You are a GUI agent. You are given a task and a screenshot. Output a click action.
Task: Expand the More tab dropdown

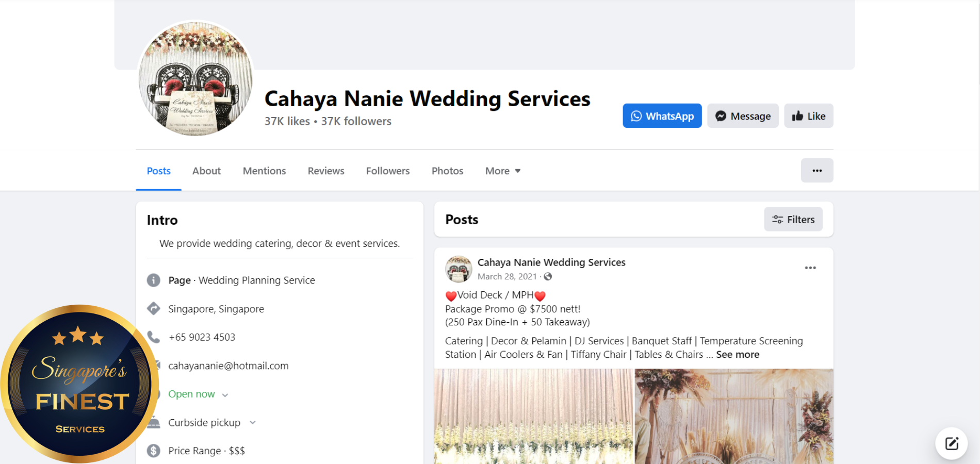coord(503,171)
